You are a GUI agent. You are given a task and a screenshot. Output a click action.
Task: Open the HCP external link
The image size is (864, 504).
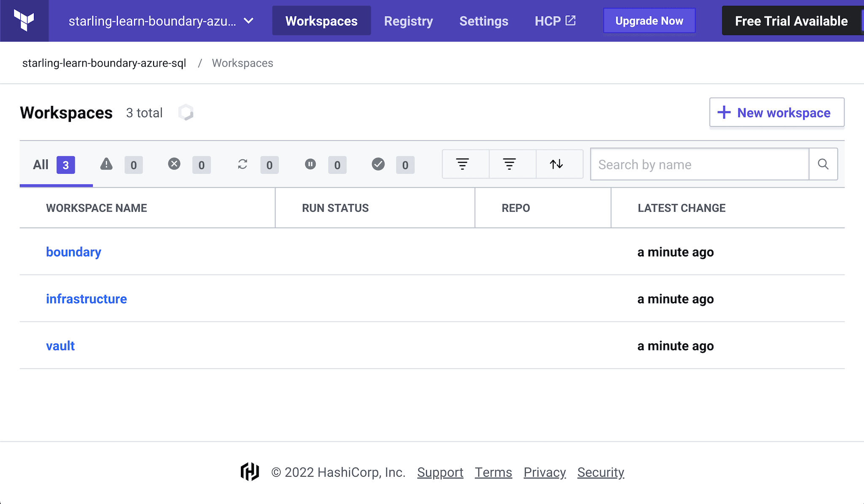coord(555,21)
